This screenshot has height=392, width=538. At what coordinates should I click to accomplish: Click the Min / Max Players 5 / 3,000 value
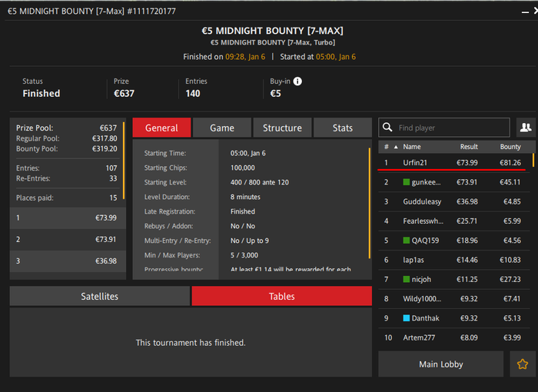click(x=244, y=255)
